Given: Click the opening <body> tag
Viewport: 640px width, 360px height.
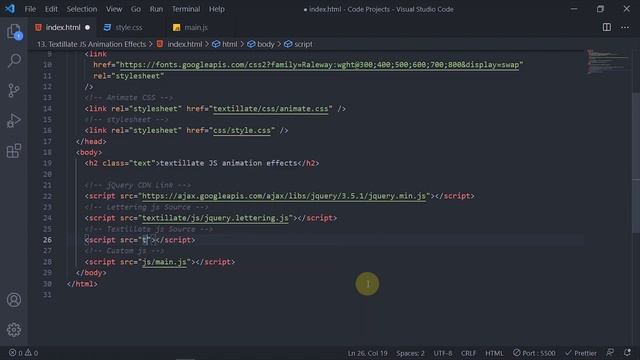Looking at the screenshot, I should tap(89, 153).
